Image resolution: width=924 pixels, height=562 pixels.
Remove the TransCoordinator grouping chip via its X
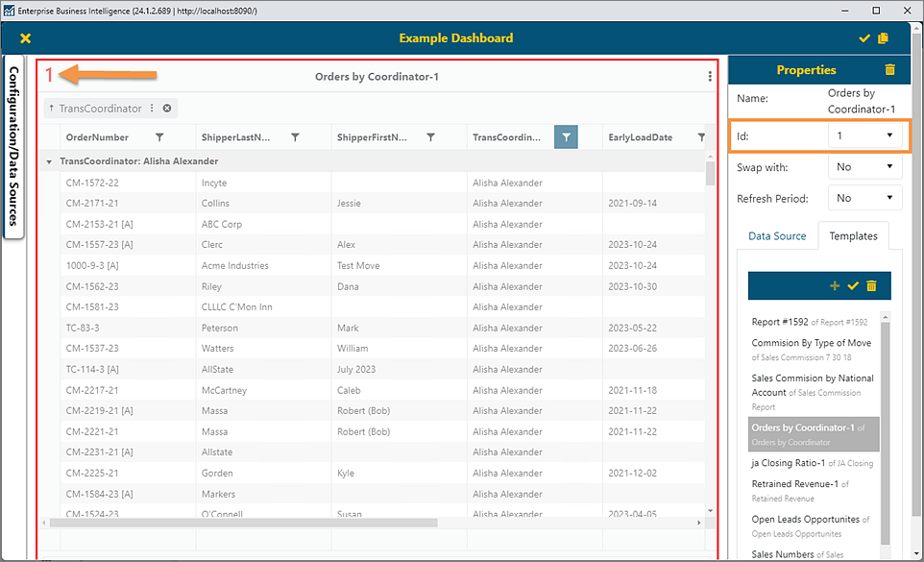[167, 109]
